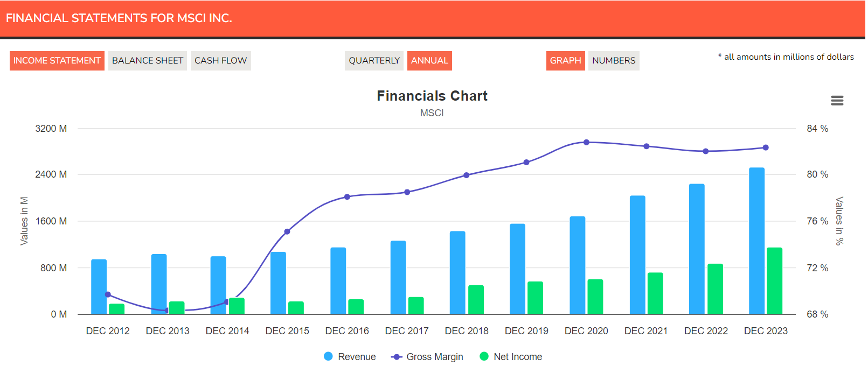The image size is (868, 366).
Task: Click the DEC 2023 revenue bar
Action: pos(756,241)
